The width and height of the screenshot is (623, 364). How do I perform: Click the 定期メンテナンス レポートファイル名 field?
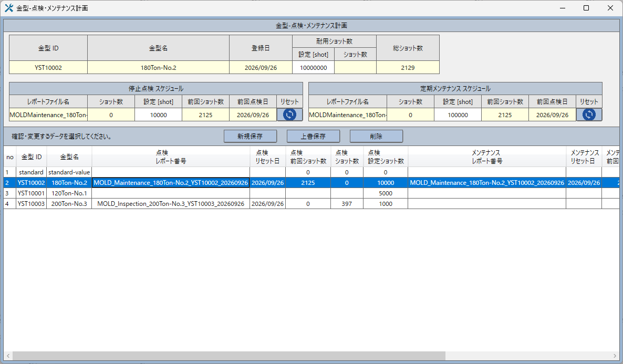point(348,115)
